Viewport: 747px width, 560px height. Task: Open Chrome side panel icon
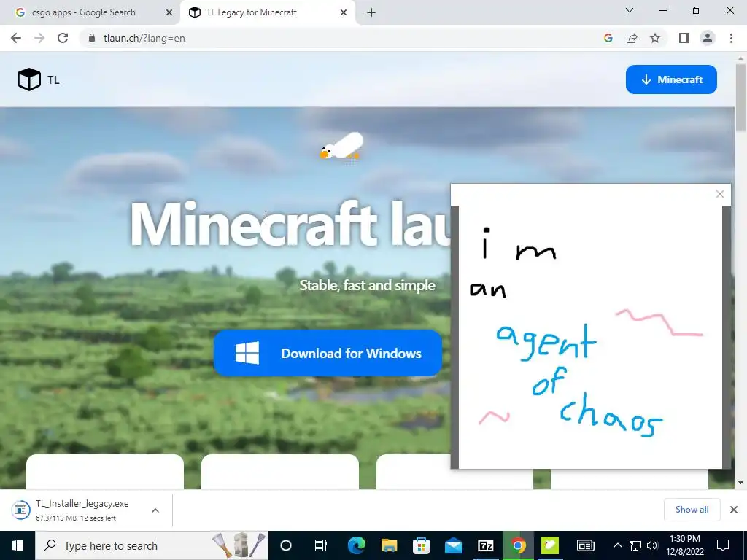(x=684, y=38)
